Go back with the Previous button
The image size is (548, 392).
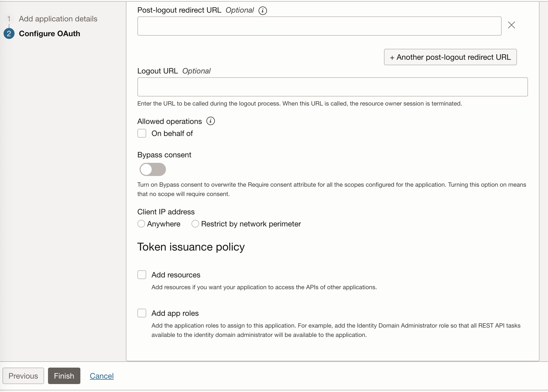(23, 376)
